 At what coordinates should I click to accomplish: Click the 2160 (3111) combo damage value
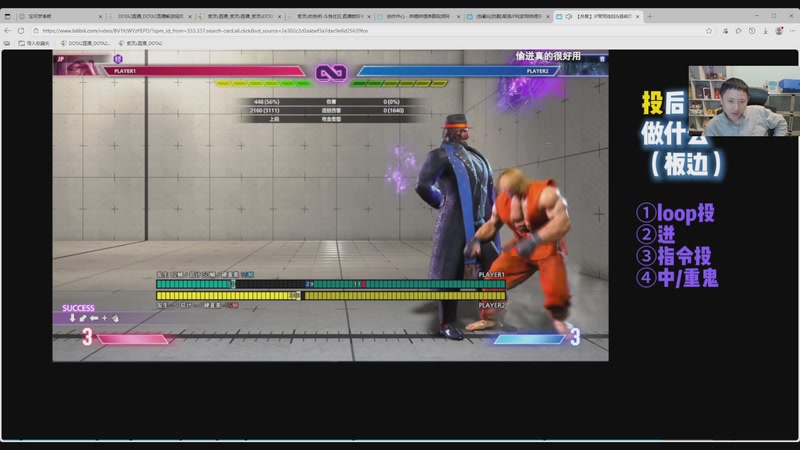tap(264, 110)
